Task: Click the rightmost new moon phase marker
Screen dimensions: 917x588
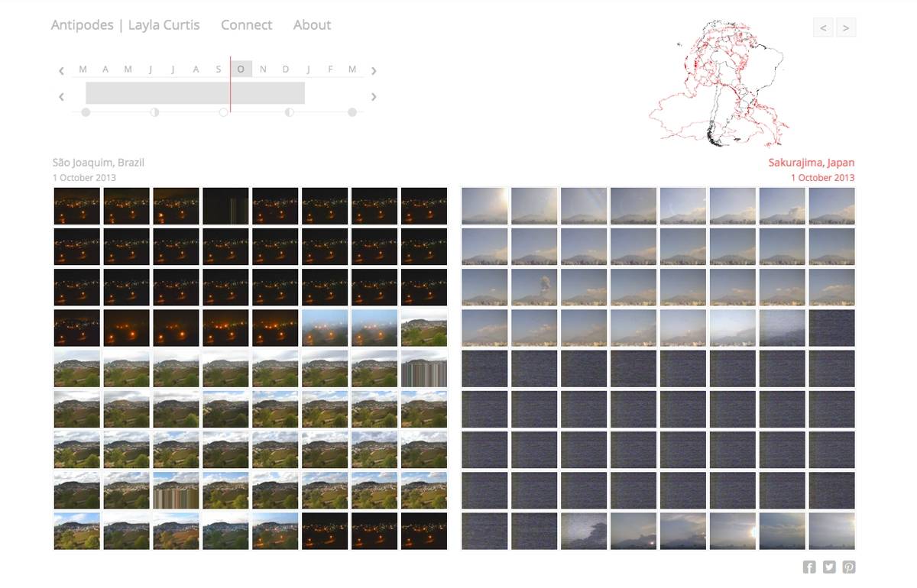Action: [x=352, y=112]
